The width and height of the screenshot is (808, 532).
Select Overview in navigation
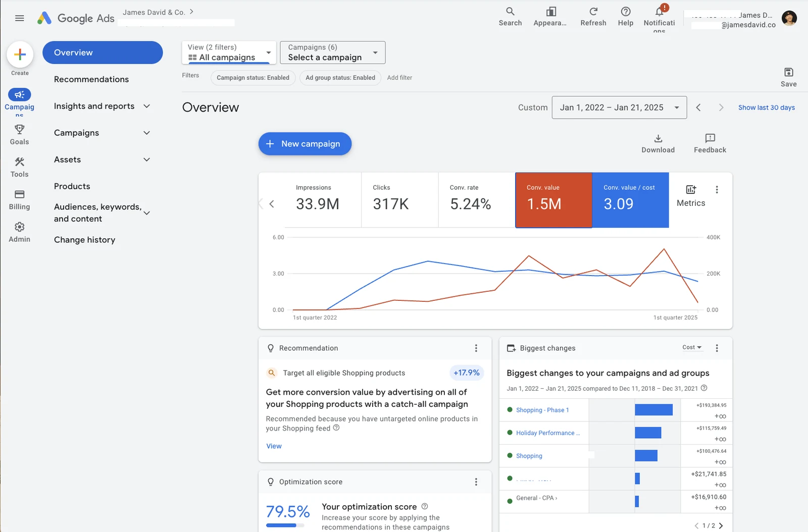(103, 52)
